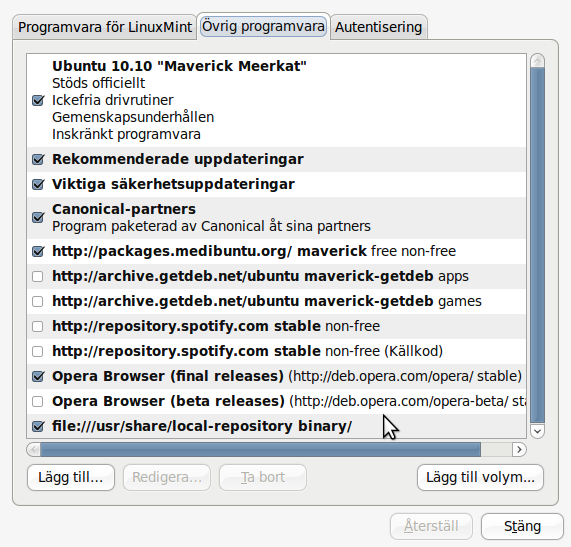Toggle Viktiga säkerhetsuppdateringar checkbox

coord(38,184)
